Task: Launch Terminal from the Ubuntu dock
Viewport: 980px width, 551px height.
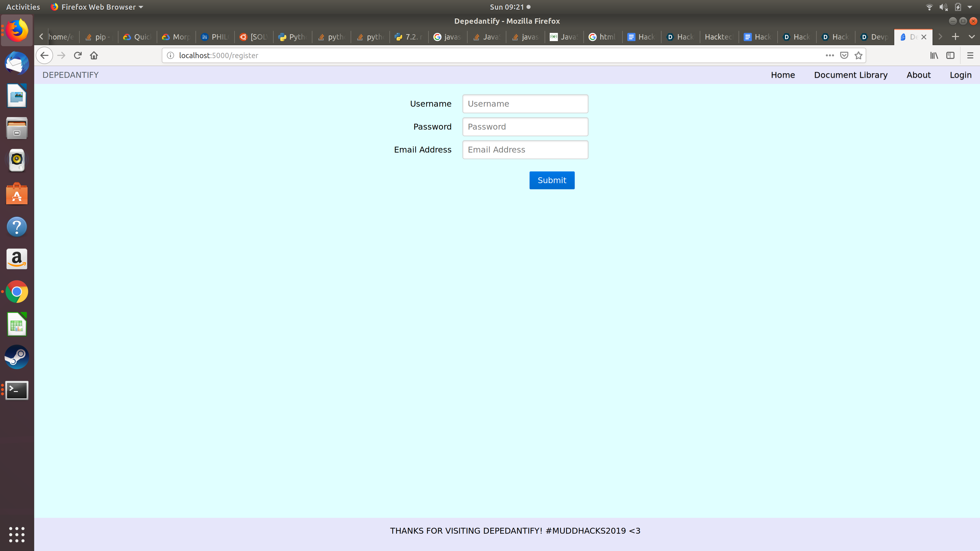Action: point(17,390)
